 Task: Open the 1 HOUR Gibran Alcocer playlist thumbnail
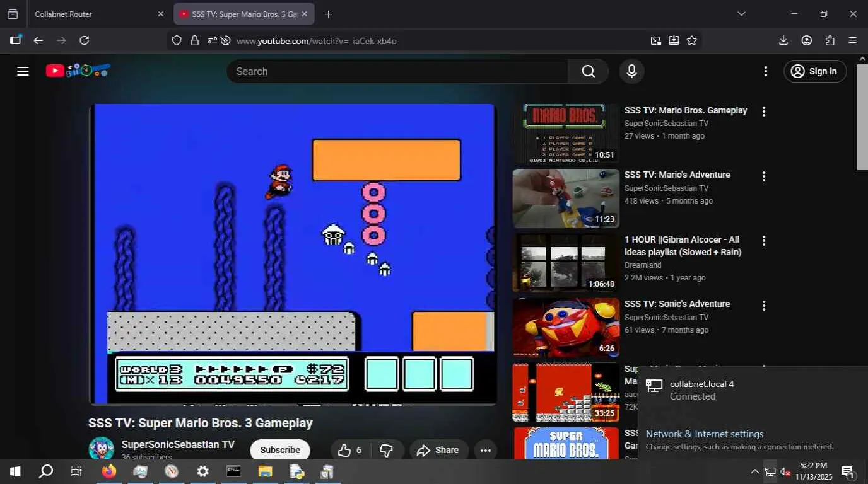tap(566, 263)
